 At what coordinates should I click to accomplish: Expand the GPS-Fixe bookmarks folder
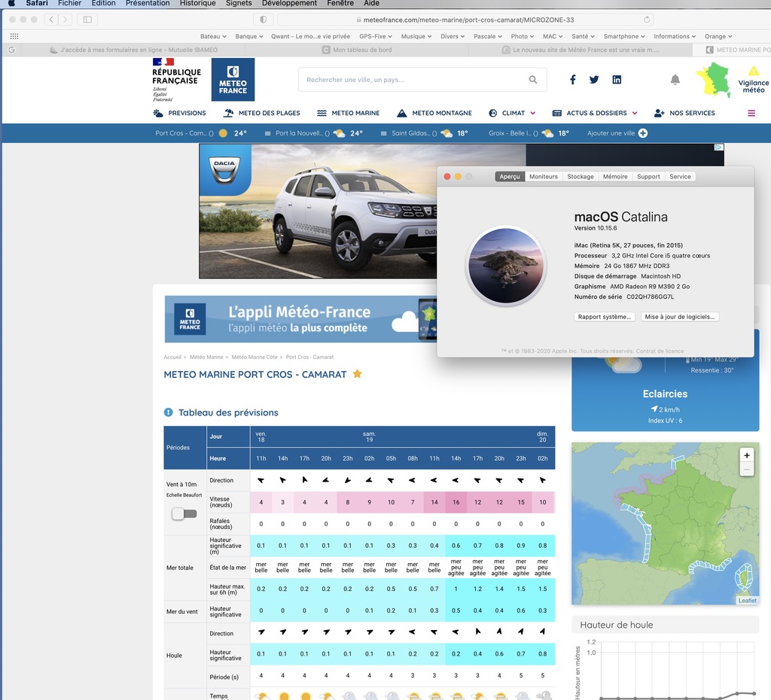[x=376, y=36]
